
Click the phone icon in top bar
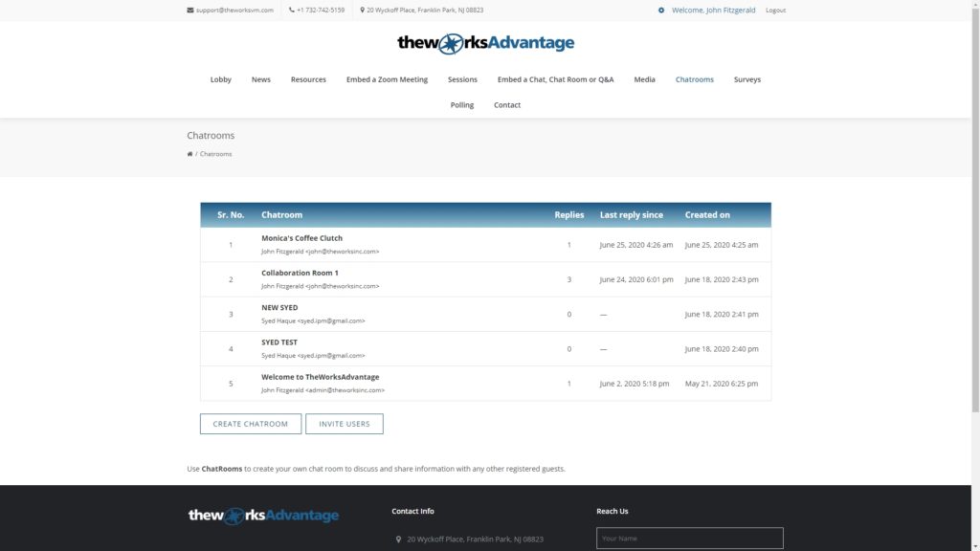291,10
